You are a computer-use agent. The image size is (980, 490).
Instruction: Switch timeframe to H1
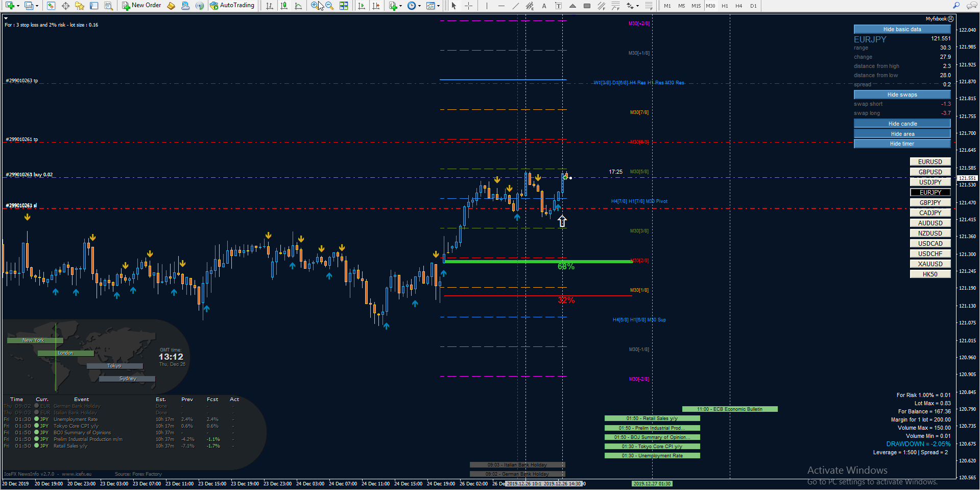725,6
